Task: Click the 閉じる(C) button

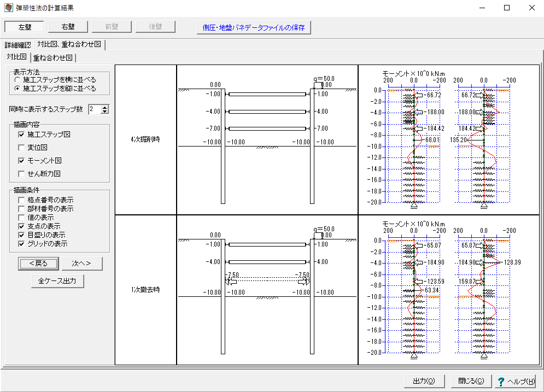Action: coord(471,381)
